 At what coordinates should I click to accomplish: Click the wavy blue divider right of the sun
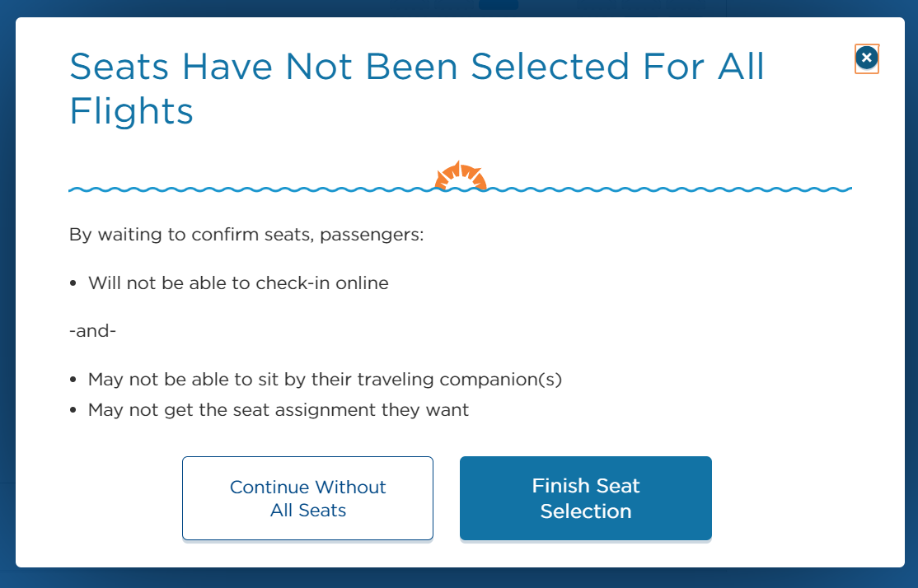coord(667,189)
